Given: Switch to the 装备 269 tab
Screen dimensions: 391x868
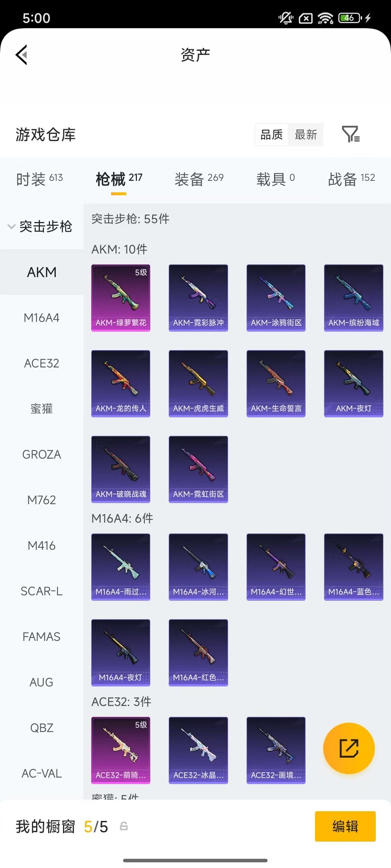Looking at the screenshot, I should pos(199,179).
